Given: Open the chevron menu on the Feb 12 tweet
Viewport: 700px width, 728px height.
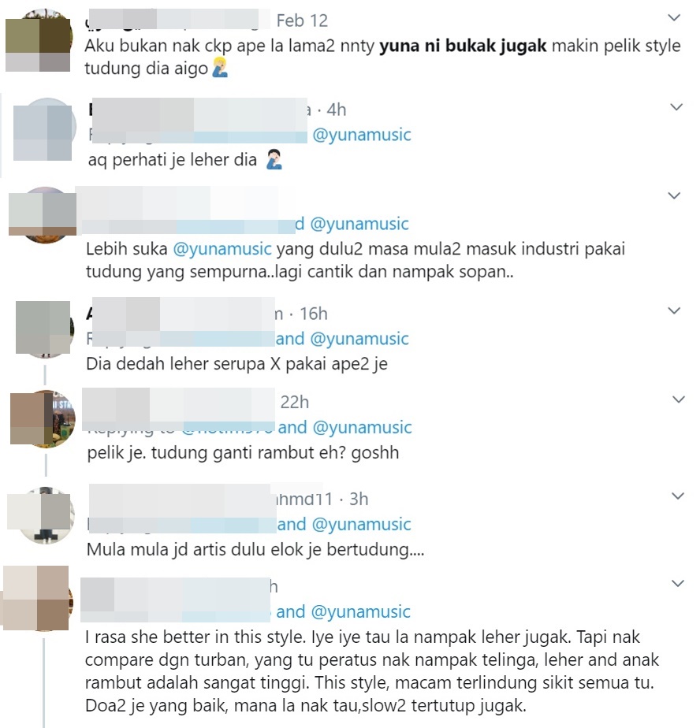Looking at the screenshot, I should (673, 18).
